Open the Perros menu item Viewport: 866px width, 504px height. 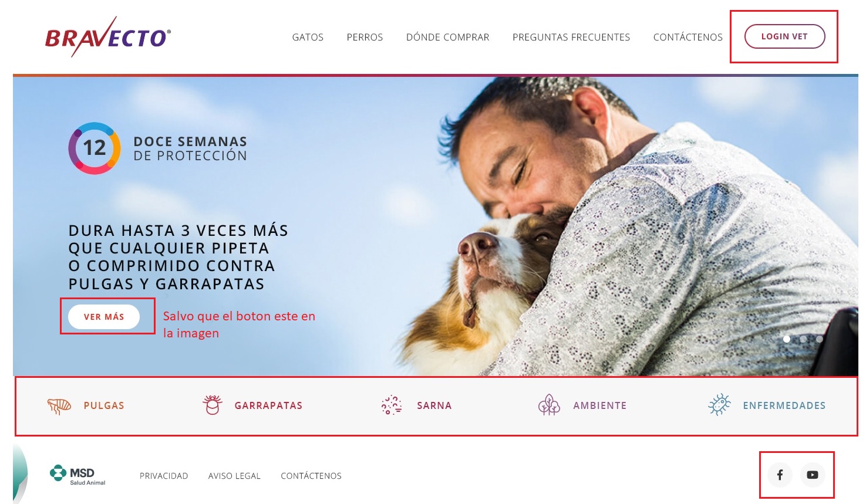tap(365, 37)
